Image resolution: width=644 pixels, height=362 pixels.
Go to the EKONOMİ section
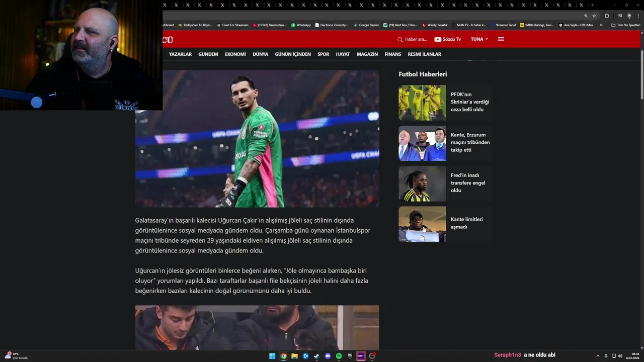pyautogui.click(x=235, y=54)
